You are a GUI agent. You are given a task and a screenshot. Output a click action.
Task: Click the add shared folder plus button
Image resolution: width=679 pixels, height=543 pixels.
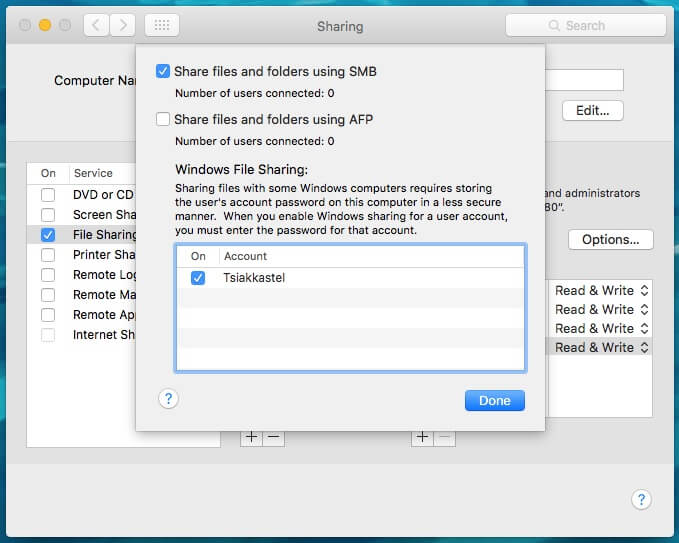[x=251, y=438]
